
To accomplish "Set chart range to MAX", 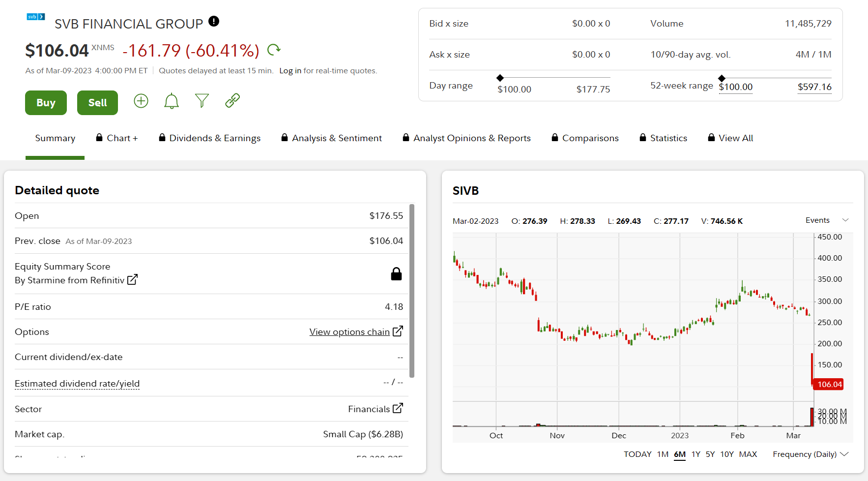I will pyautogui.click(x=748, y=454).
